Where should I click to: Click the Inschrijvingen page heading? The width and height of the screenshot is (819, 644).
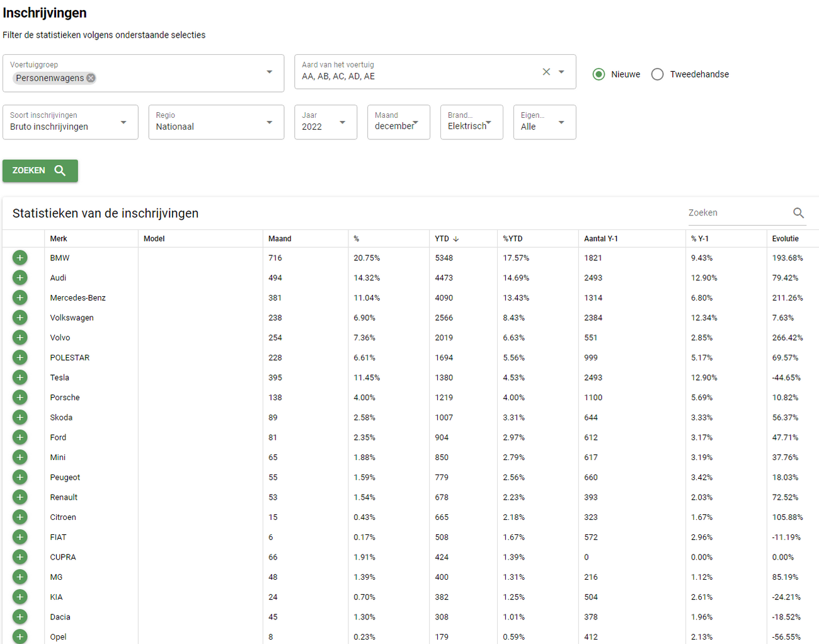(x=45, y=13)
